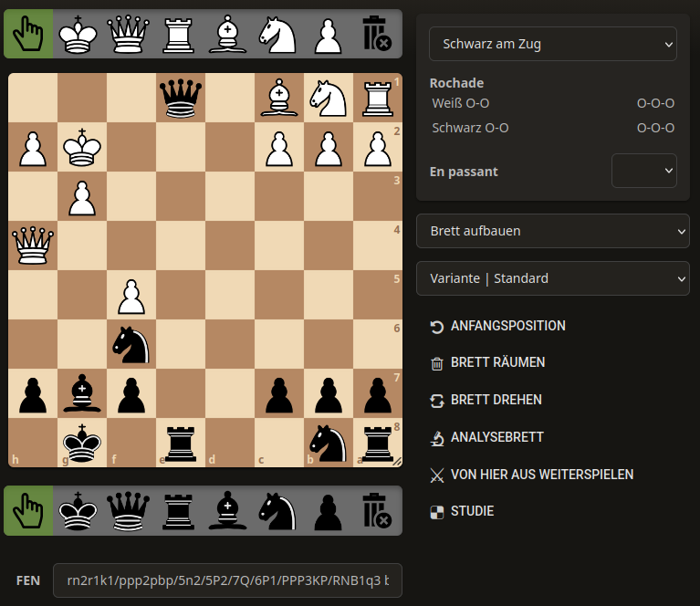Activate the bottom palette hand pointer tool
Image resolution: width=700 pixels, height=606 pixels.
(x=28, y=510)
